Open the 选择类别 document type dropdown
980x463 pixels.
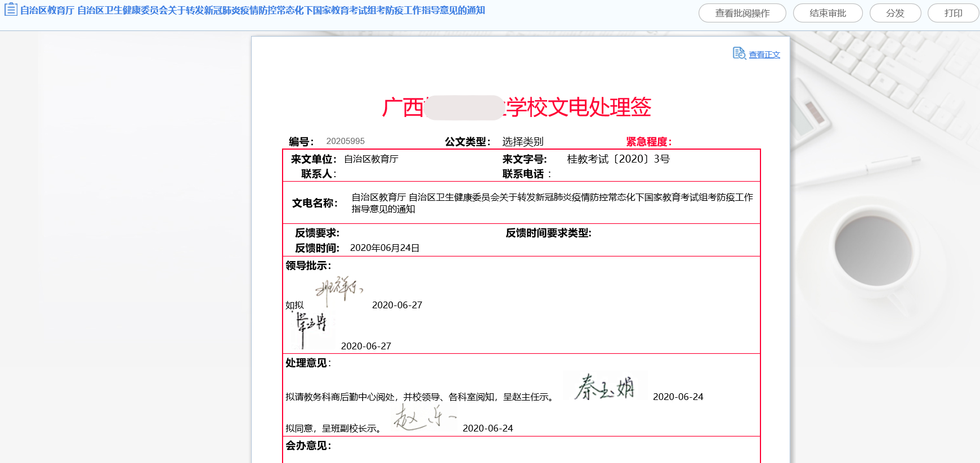tap(522, 142)
